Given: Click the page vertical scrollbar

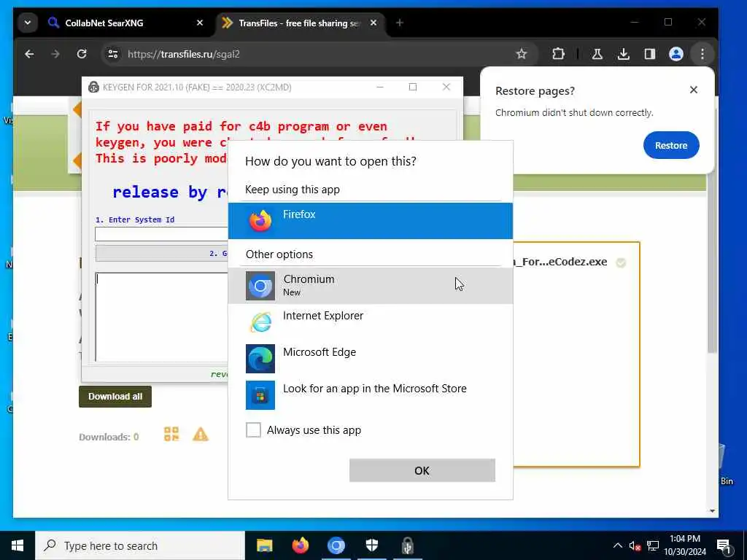Looking at the screenshot, I should [712, 262].
